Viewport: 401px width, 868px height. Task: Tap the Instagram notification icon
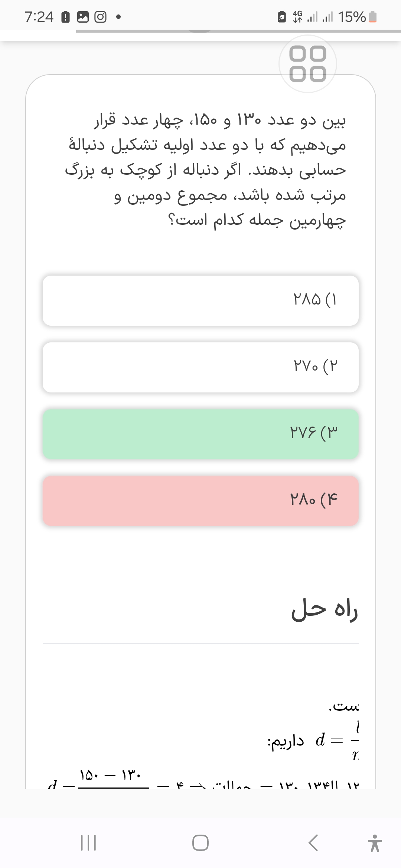(x=100, y=17)
